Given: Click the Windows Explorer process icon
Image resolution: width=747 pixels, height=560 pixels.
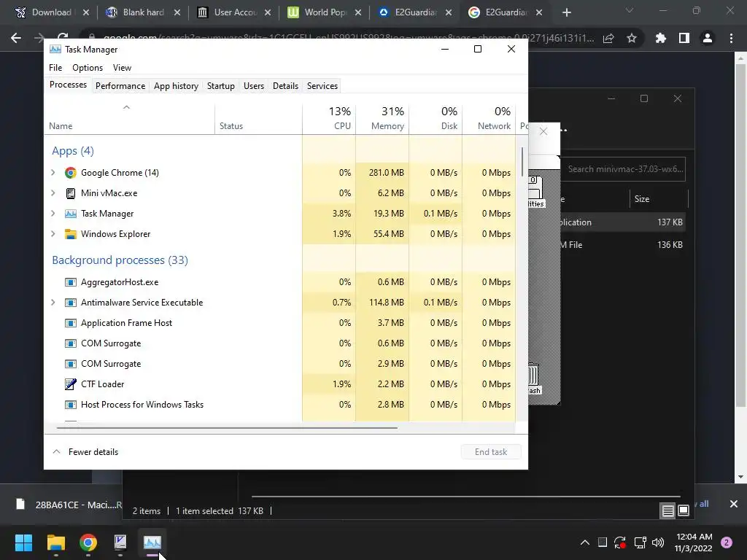Looking at the screenshot, I should coord(71,234).
